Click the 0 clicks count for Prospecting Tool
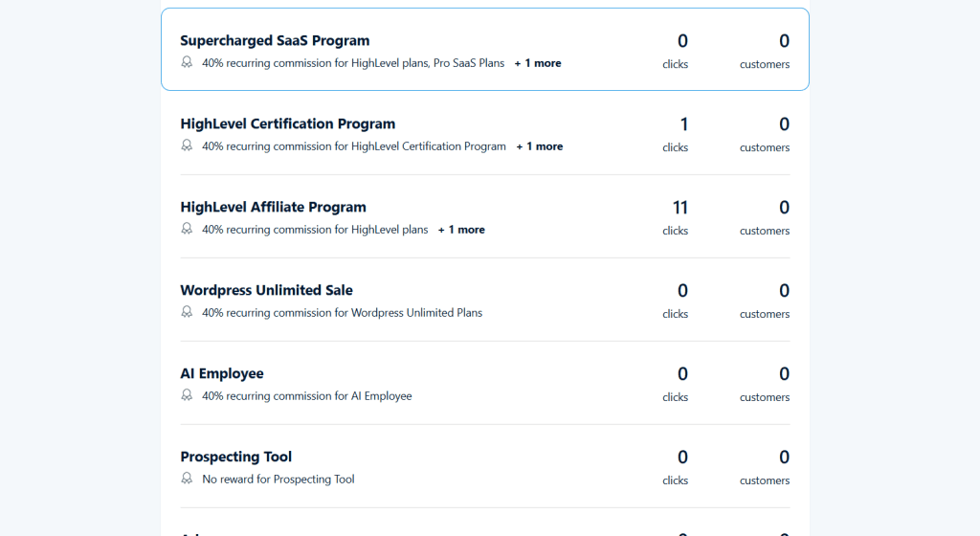 (682, 457)
